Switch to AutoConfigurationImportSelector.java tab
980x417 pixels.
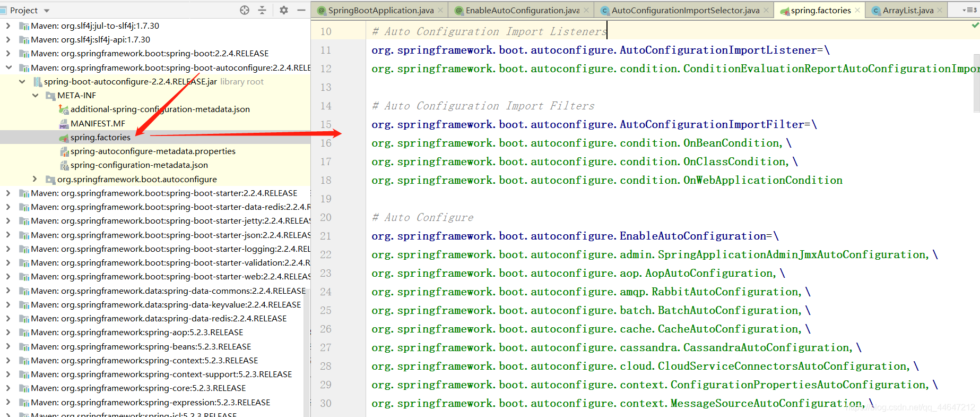(x=685, y=10)
